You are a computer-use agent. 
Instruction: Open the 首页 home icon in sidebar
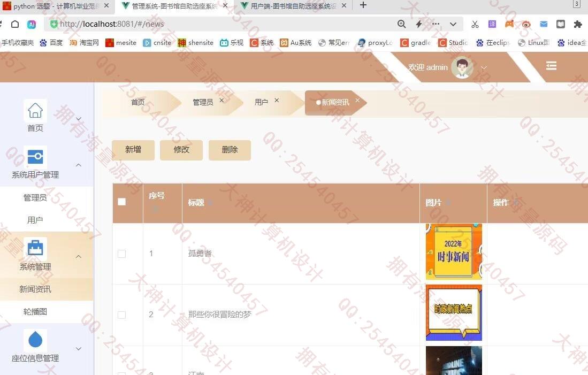(x=35, y=111)
